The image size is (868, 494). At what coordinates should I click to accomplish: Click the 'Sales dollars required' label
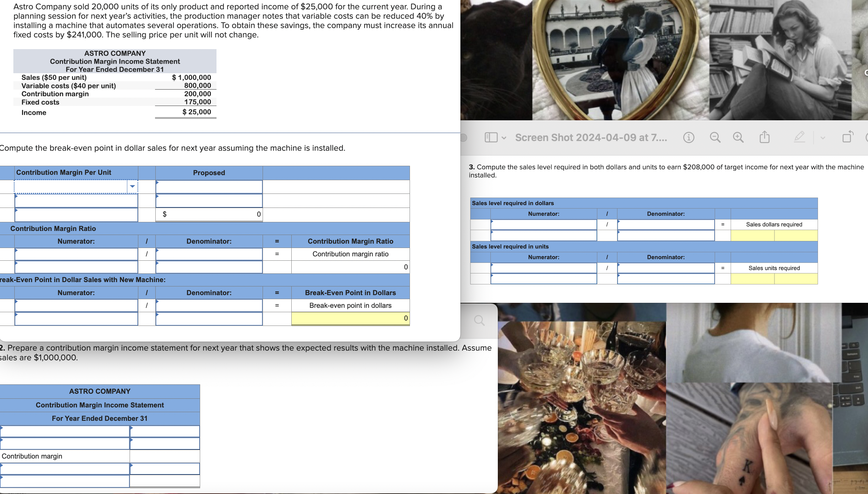pyautogui.click(x=774, y=225)
